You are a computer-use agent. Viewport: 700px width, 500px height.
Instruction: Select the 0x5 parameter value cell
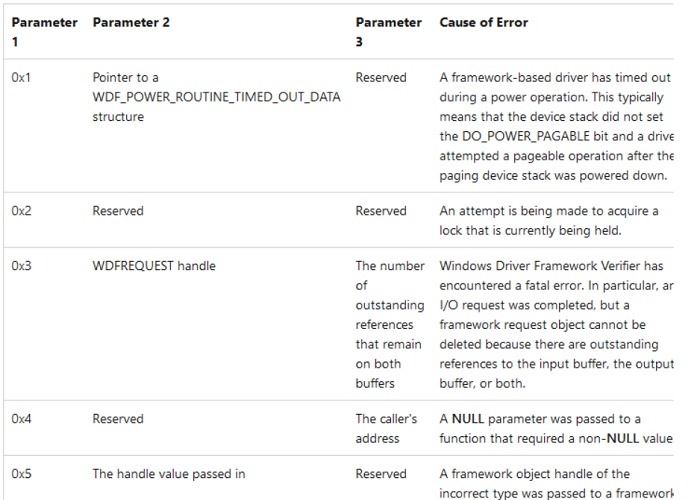[22, 474]
